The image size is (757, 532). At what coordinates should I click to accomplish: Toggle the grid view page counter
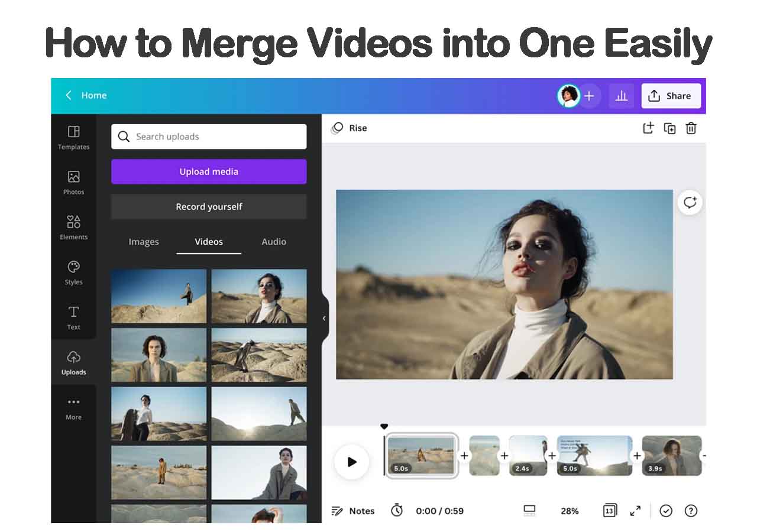click(610, 511)
